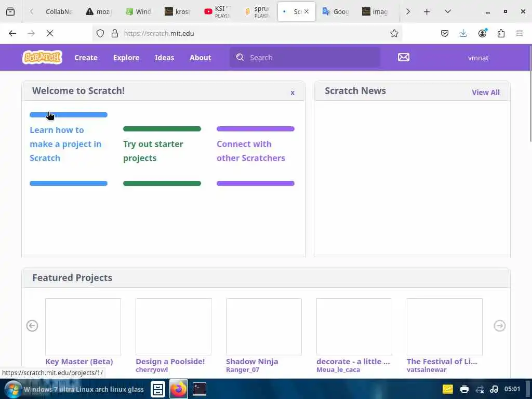532x399 pixels.
Task: Open Connect with other Scratchers
Action: [251, 151]
